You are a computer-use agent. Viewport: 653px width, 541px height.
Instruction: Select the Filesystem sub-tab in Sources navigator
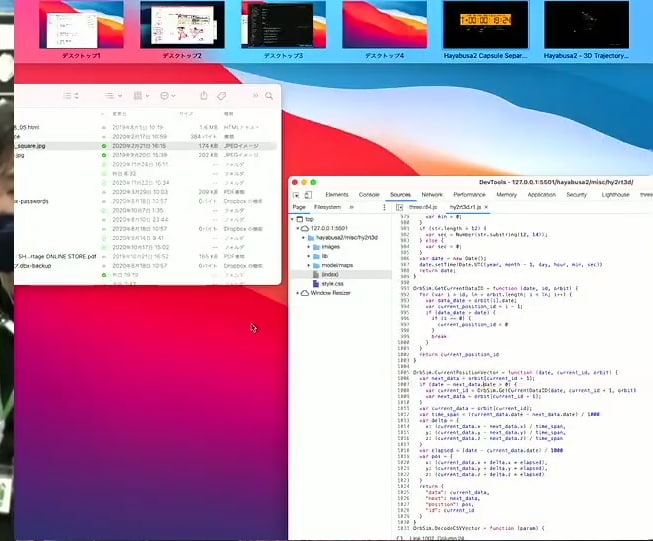click(x=327, y=207)
